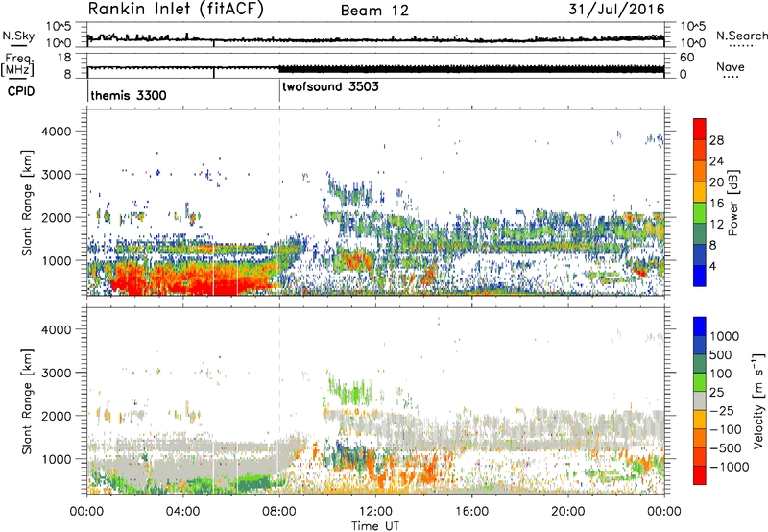Click the '-1000' tick on the Velocity colorbar
The height and width of the screenshot is (532, 768).
(x=729, y=467)
